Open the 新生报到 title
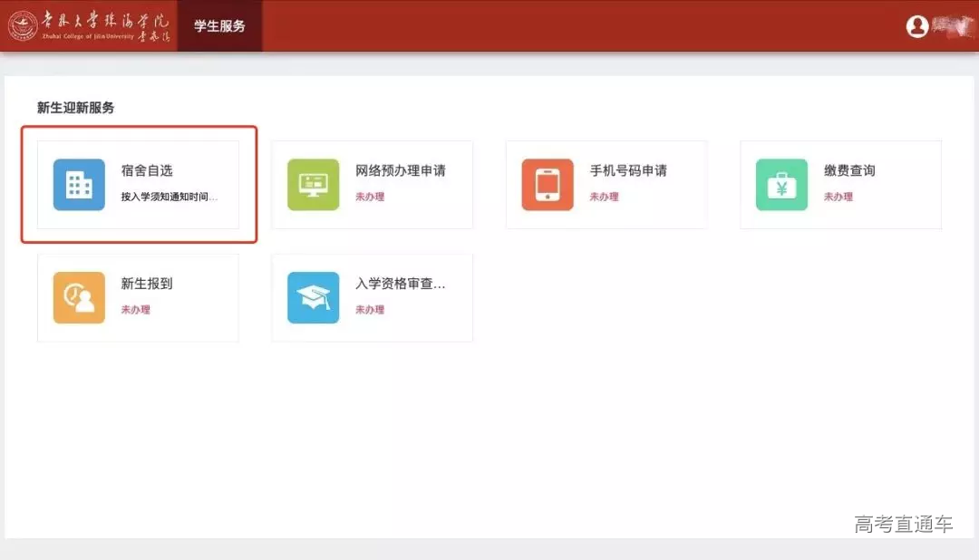979x560 pixels. point(147,284)
